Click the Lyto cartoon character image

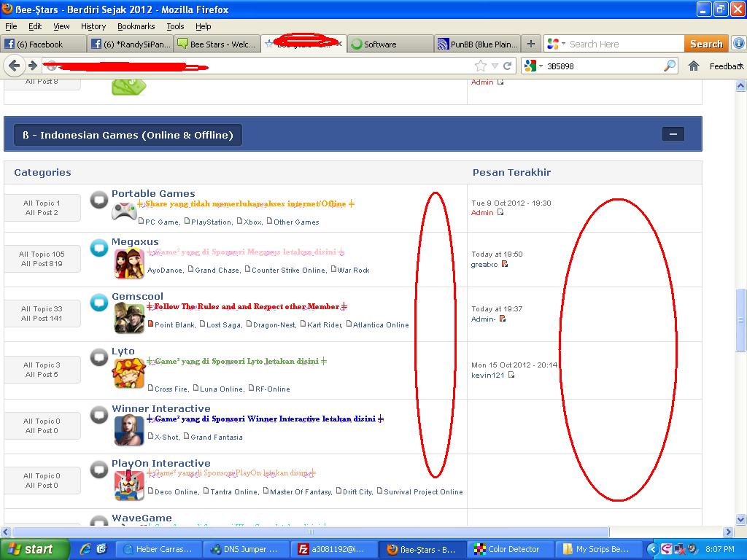pyautogui.click(x=128, y=373)
